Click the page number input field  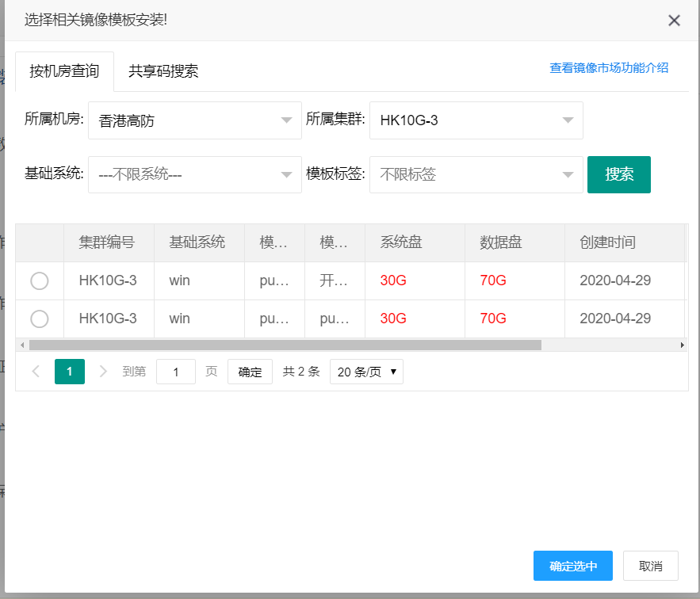(x=176, y=372)
